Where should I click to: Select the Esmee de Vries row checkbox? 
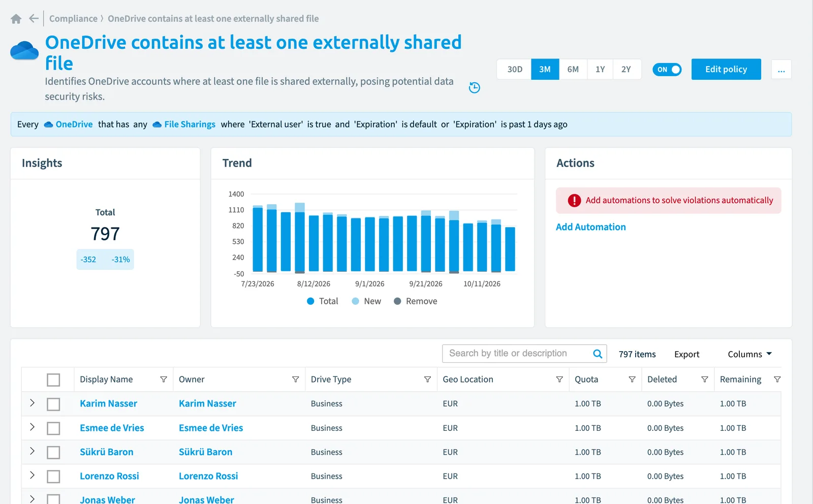tap(53, 428)
